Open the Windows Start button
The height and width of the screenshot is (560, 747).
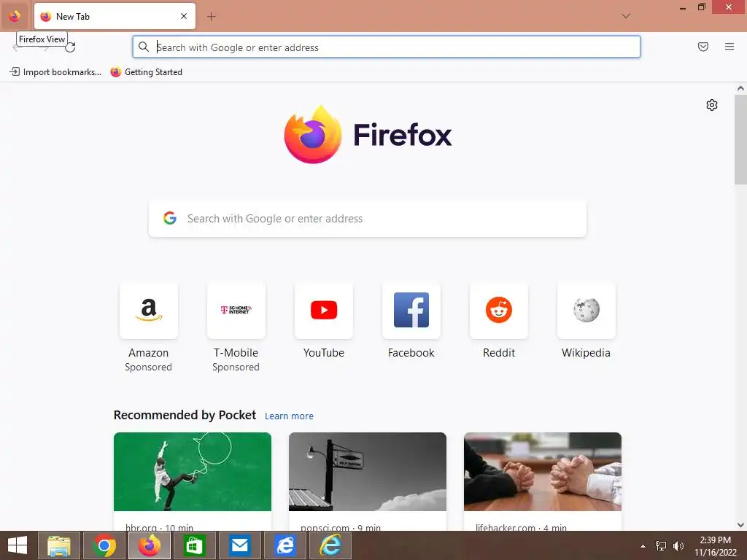pos(18,545)
